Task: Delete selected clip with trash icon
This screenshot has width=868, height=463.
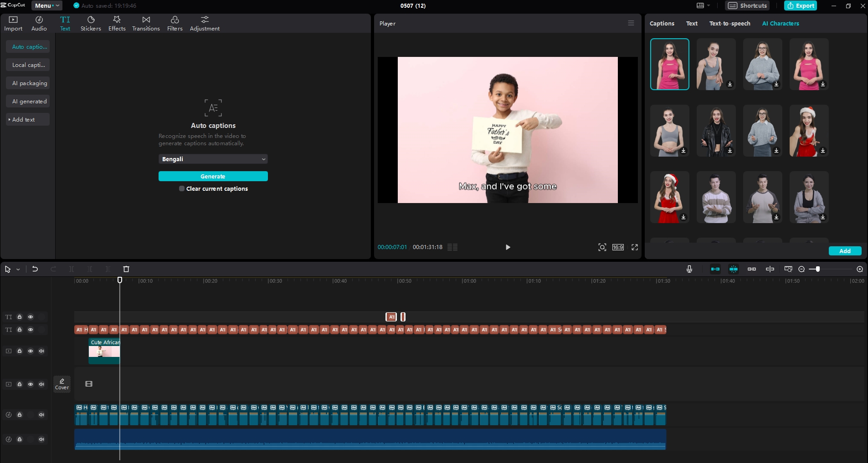Action: [x=126, y=269]
